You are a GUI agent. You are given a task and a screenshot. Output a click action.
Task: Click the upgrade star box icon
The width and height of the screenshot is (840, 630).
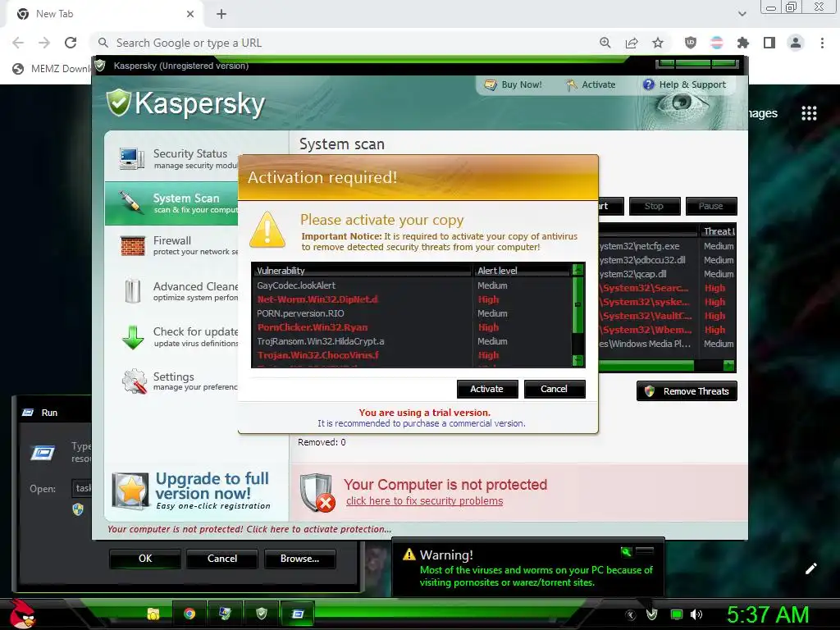130,491
